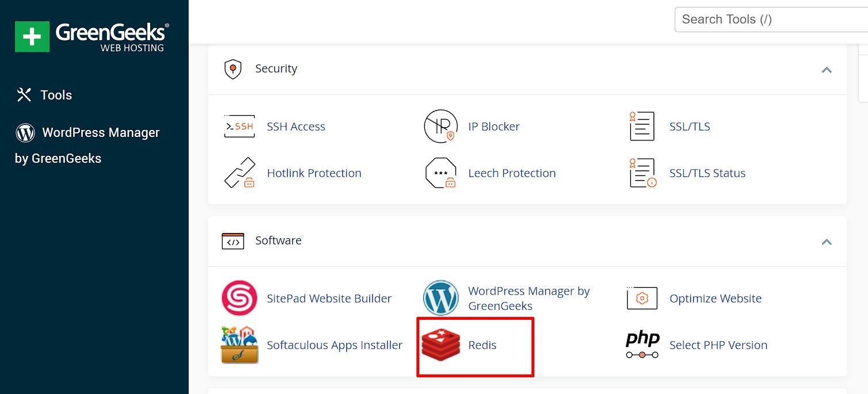Click the WordPress icon in sidebar
The image size is (868, 394).
[25, 133]
